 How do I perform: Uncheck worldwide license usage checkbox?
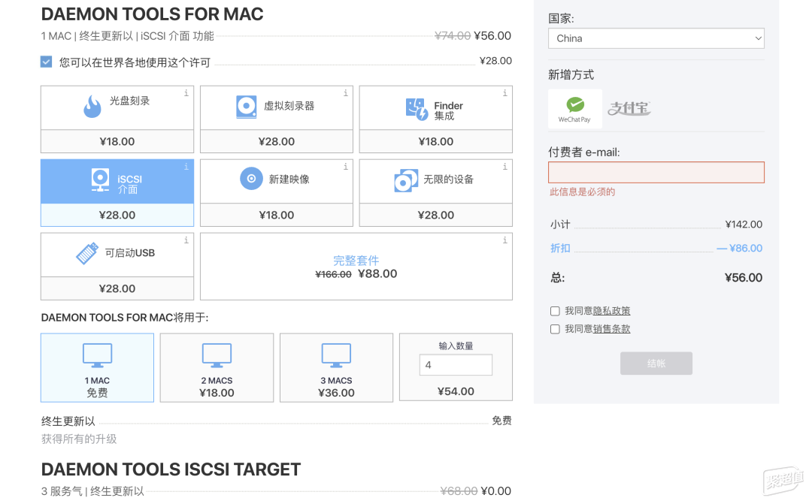(46, 62)
